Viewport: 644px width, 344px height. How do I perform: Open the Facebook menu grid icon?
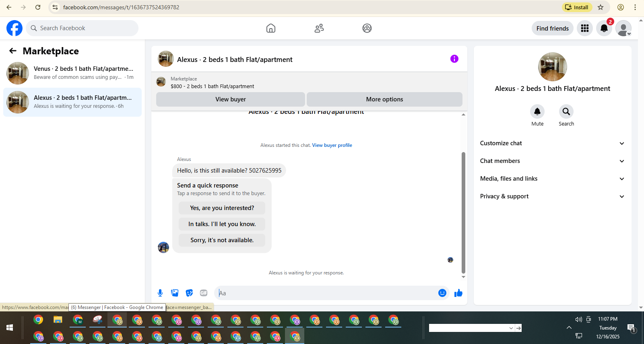[585, 28]
